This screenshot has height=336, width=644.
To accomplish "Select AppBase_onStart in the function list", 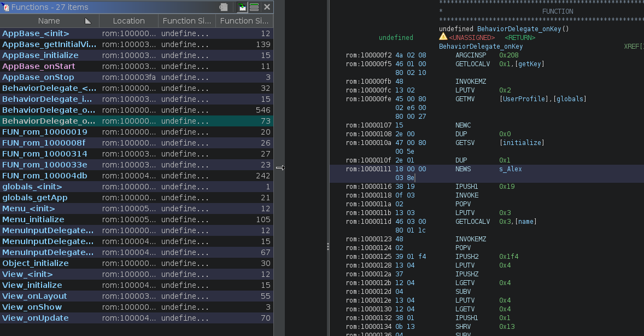I will [39, 66].
